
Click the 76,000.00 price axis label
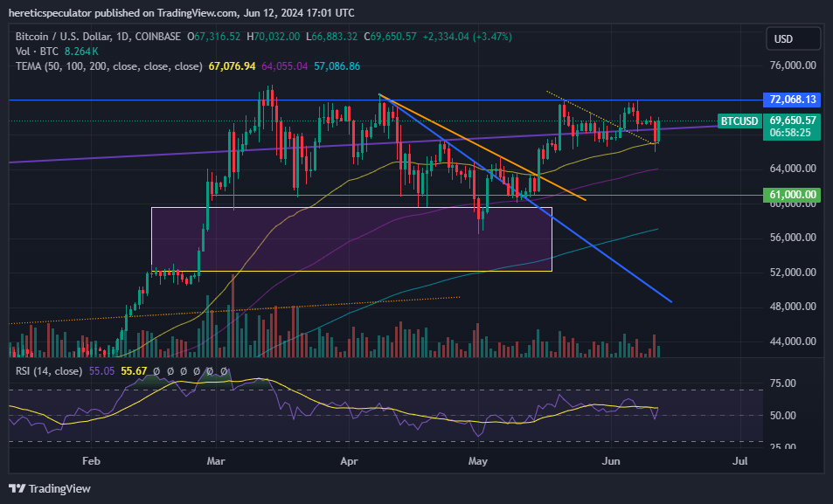[x=793, y=66]
